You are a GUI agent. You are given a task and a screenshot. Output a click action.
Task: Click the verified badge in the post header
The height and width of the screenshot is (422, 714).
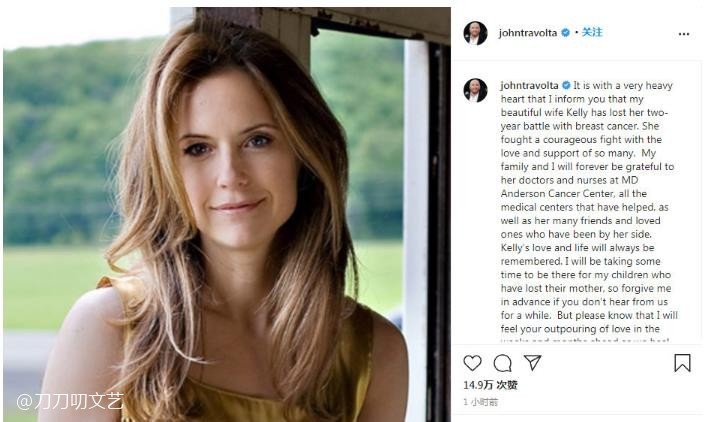coord(565,33)
